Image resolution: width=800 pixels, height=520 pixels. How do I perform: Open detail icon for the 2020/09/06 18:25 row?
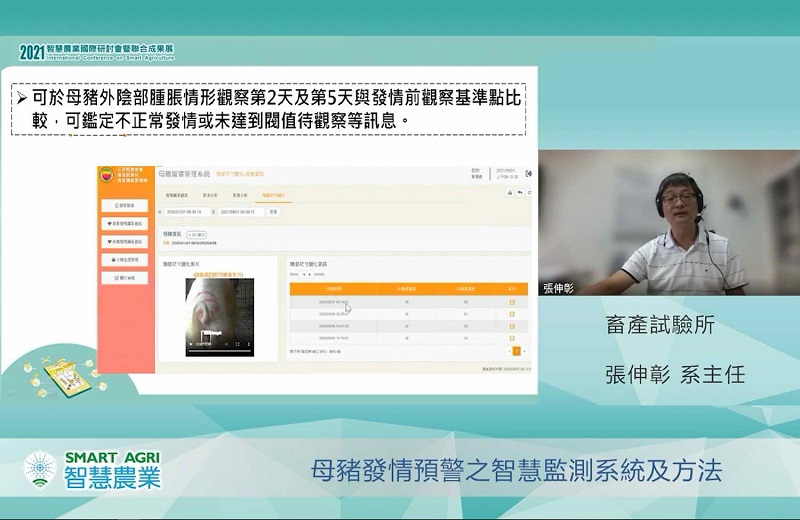pyautogui.click(x=512, y=314)
